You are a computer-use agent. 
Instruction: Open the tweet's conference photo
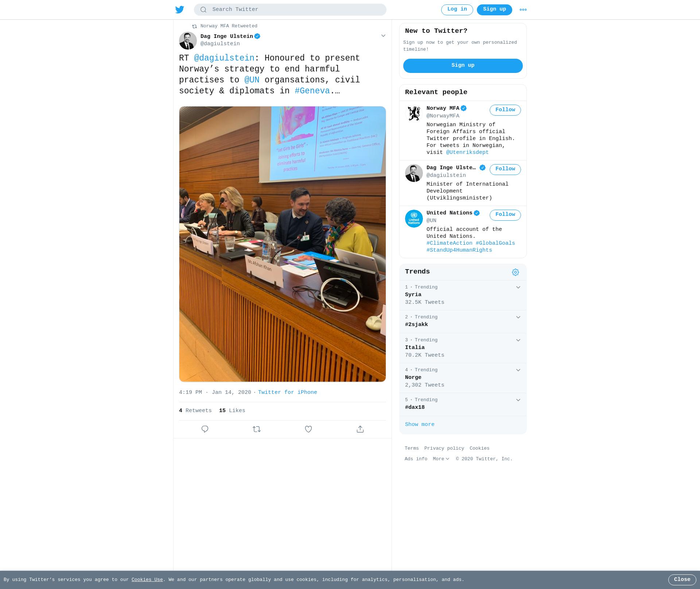pyautogui.click(x=283, y=244)
